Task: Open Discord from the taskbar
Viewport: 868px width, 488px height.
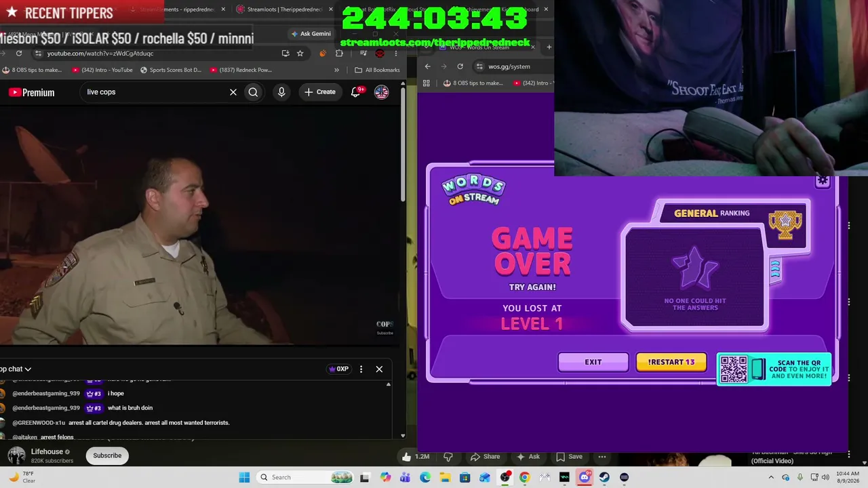Action: click(x=585, y=477)
